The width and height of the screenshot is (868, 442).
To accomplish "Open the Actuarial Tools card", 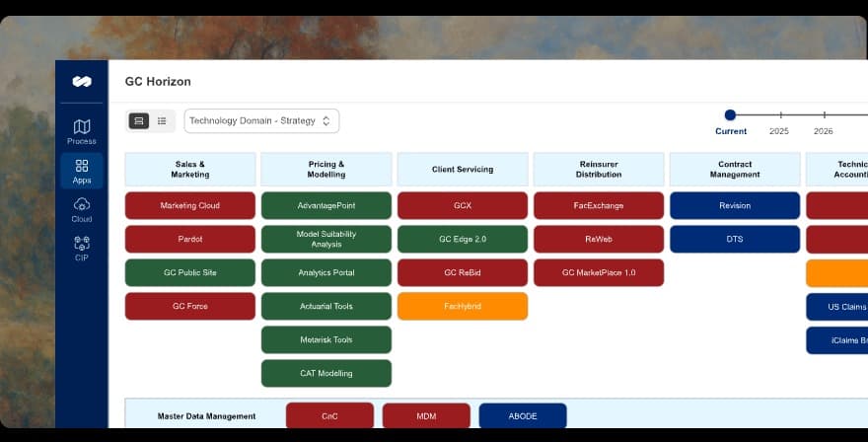I will coord(326,306).
